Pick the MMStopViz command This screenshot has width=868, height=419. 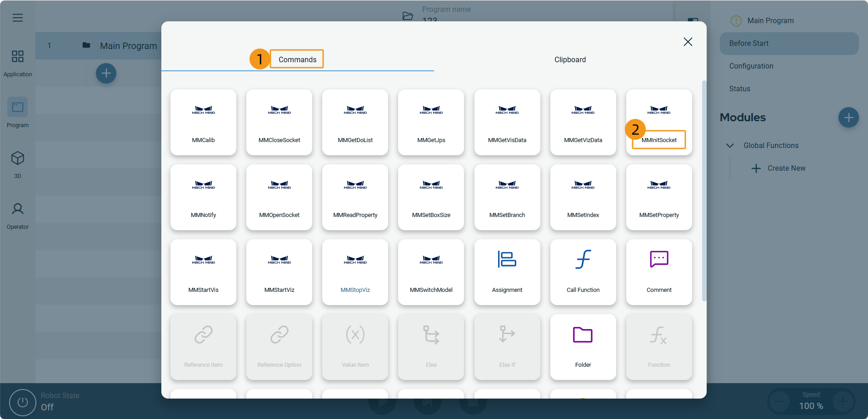[355, 272]
